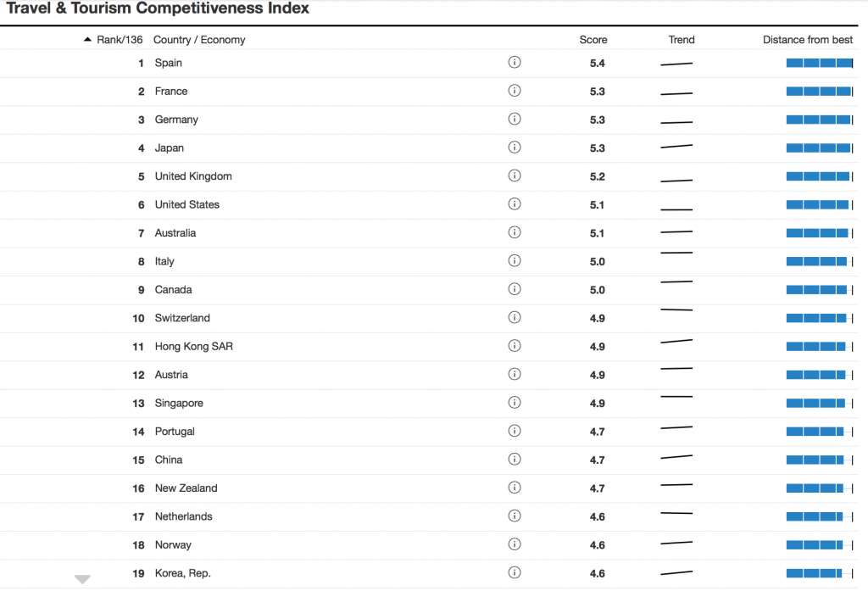
Task: Click the info icon for Spain
Action: [x=514, y=63]
